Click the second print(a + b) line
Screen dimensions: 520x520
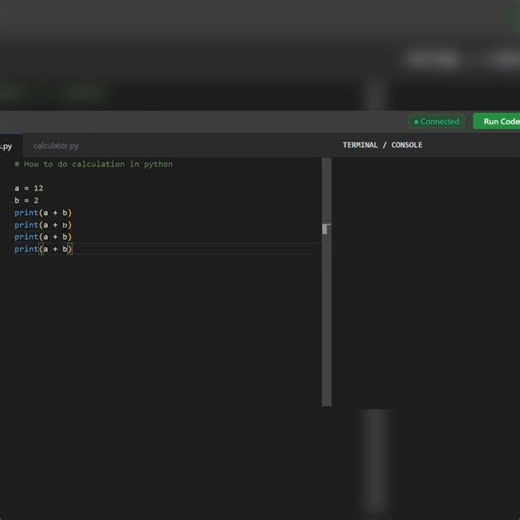pos(43,225)
